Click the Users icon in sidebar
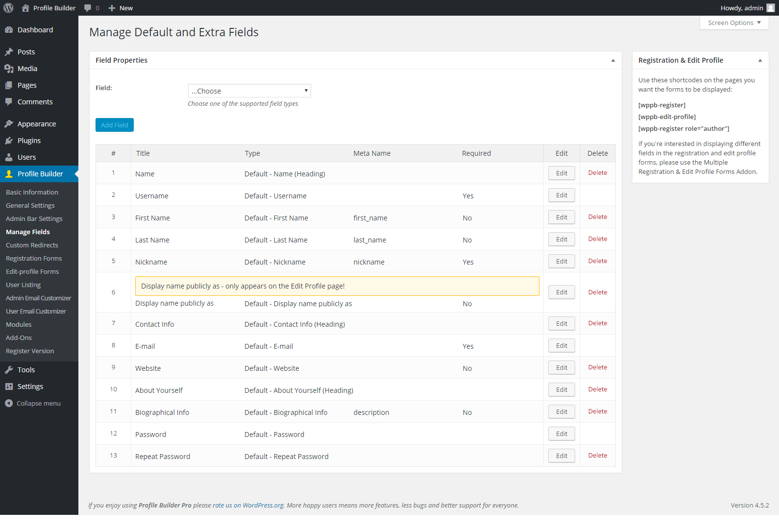Viewport: 779px width, 532px height. click(x=9, y=157)
